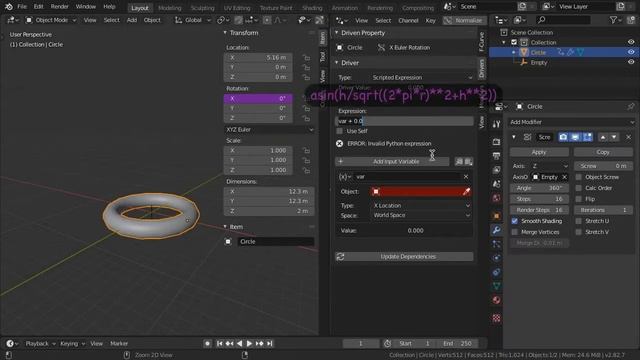The width and height of the screenshot is (640, 360).
Task: Move the Screw modifier down
Action: [x=614, y=137]
